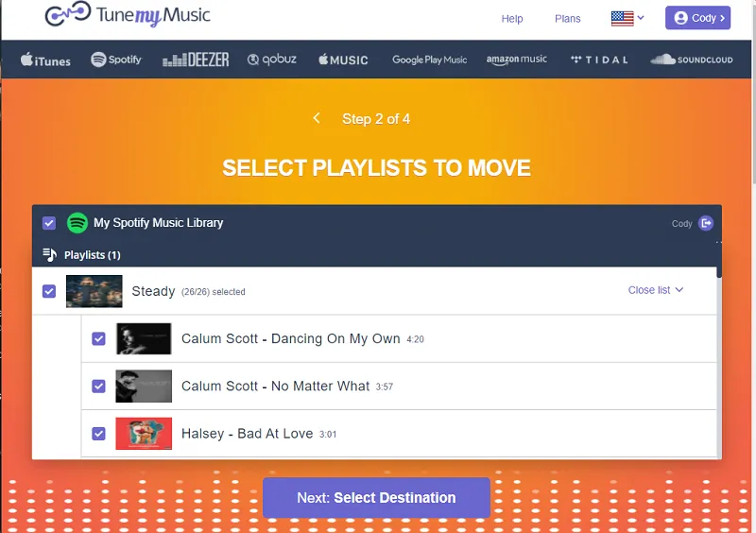
Task: Click Calum Scott - No Matter What title
Action: click(x=275, y=386)
